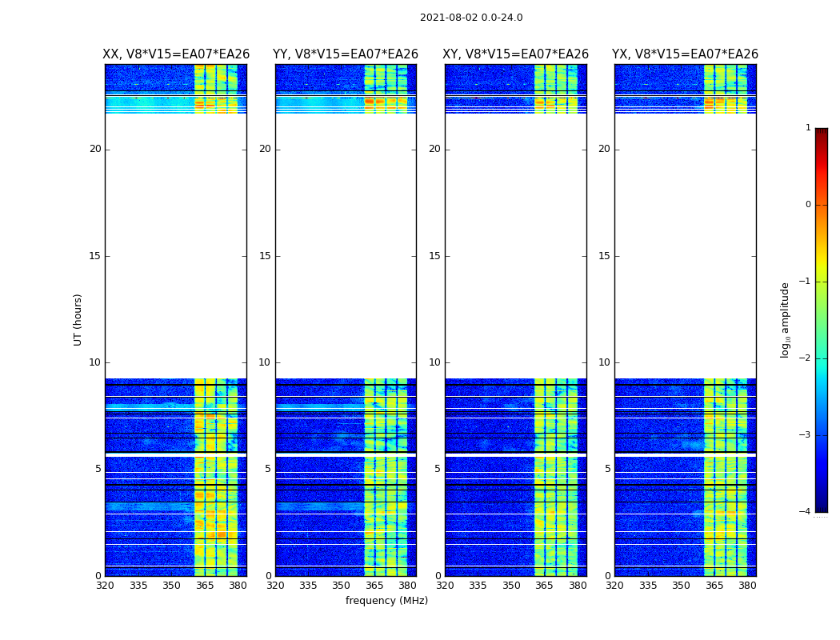Screen dimensions: 840x640
Task: Click the frequency (MHz) axis label
Action: (386, 600)
